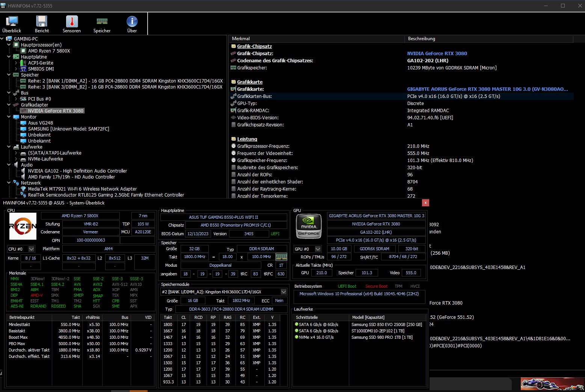Click the GIGABYTE AORUS RTX 3080 MASTER link
Viewport: 585px width, 392px height.
point(487,89)
